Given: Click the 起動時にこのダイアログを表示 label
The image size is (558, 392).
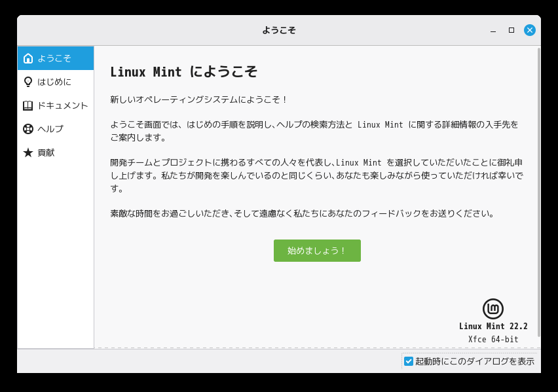Looking at the screenshot, I should (475, 361).
